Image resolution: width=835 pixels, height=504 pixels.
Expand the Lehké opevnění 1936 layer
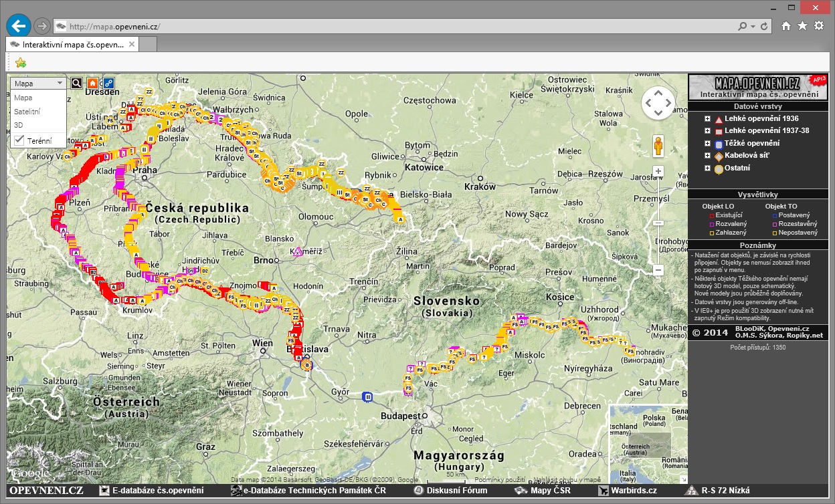tap(707, 119)
